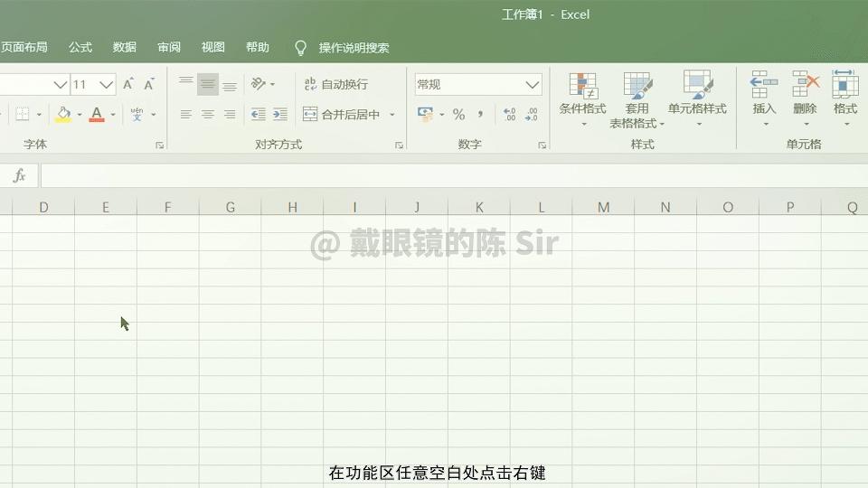Increase the cell indent

280,115
